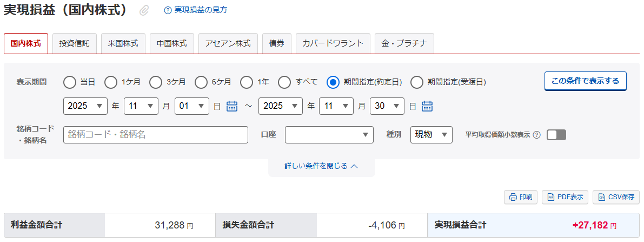
Task: Click help icon next to 平均取得価額小数表示
Action: [536, 135]
